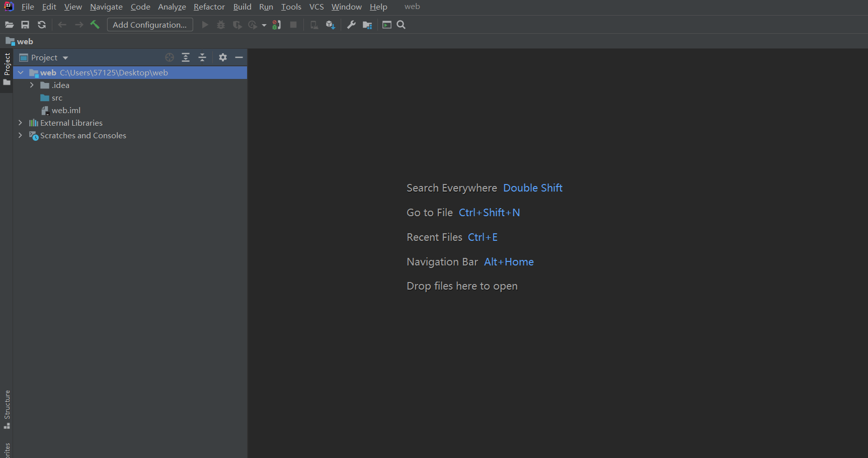Screen dimensions: 868x458
Task: Click the web breadcrumb in navigation bar
Action: click(20, 41)
